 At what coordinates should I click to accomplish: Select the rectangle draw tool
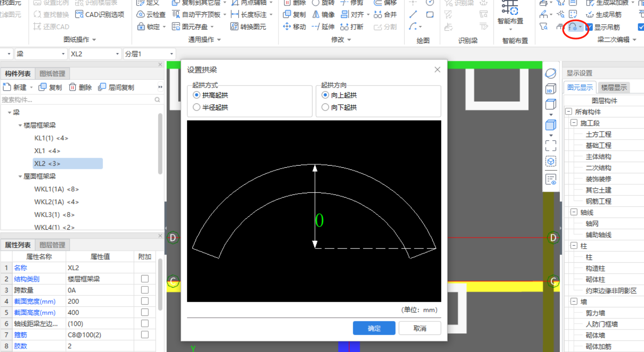pos(430,14)
